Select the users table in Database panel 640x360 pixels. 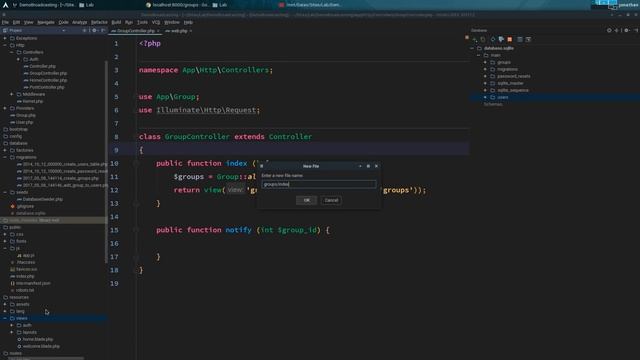coord(503,97)
